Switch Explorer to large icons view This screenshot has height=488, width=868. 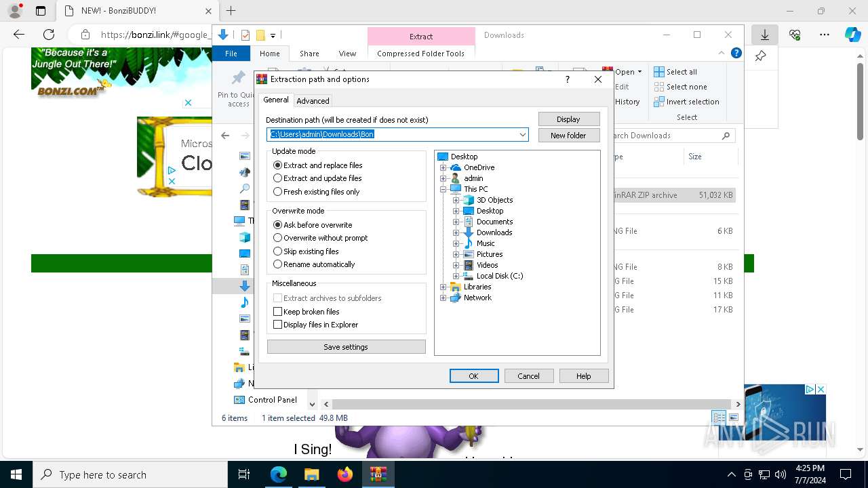click(x=734, y=418)
